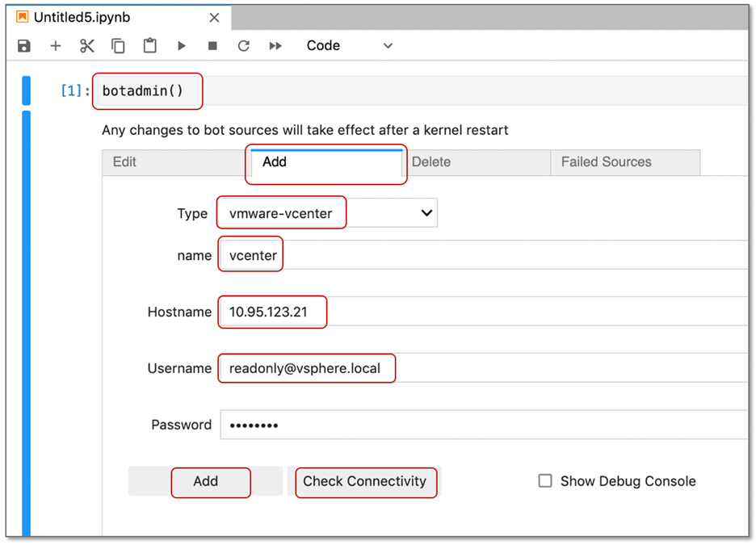Save the notebook
Image resolution: width=756 pixels, height=545 pixels.
23,45
